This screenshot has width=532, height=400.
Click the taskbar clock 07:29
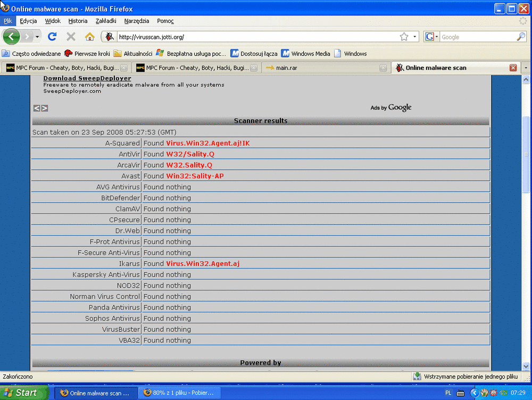[518, 393]
